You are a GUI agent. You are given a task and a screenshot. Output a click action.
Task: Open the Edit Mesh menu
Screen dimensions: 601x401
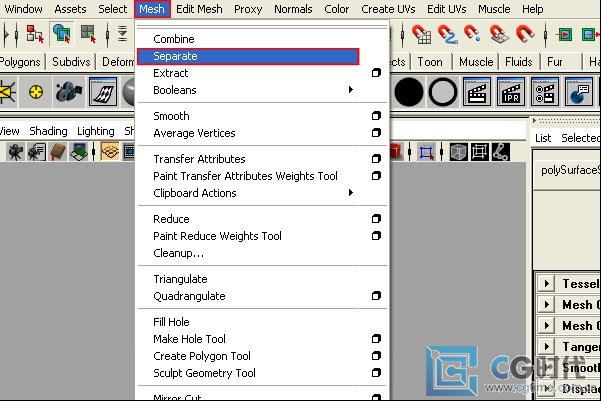[x=199, y=9]
